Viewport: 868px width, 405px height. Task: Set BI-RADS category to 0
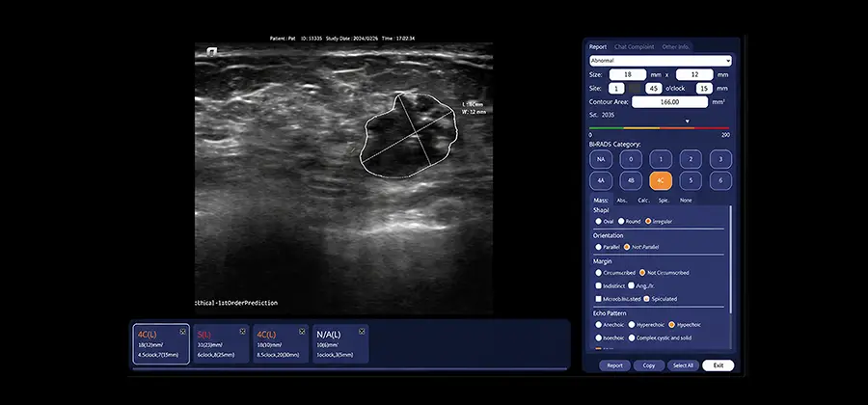coord(631,159)
